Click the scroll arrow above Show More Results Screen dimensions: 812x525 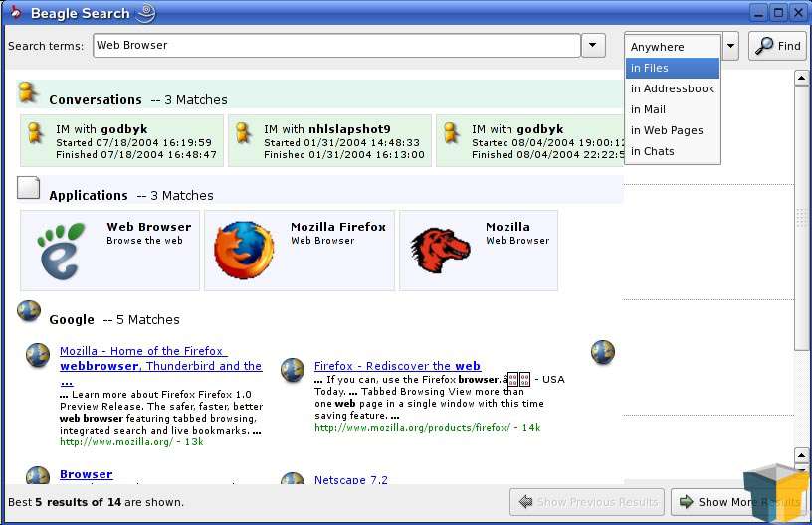(x=801, y=455)
